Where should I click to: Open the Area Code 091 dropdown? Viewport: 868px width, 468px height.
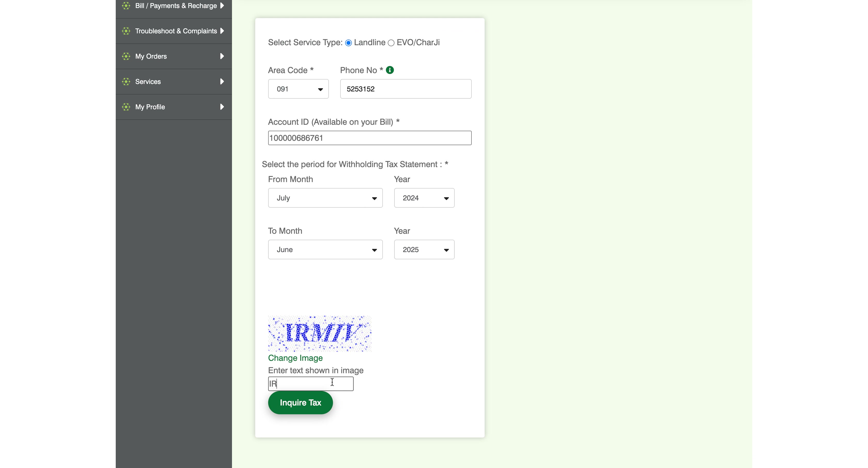298,89
